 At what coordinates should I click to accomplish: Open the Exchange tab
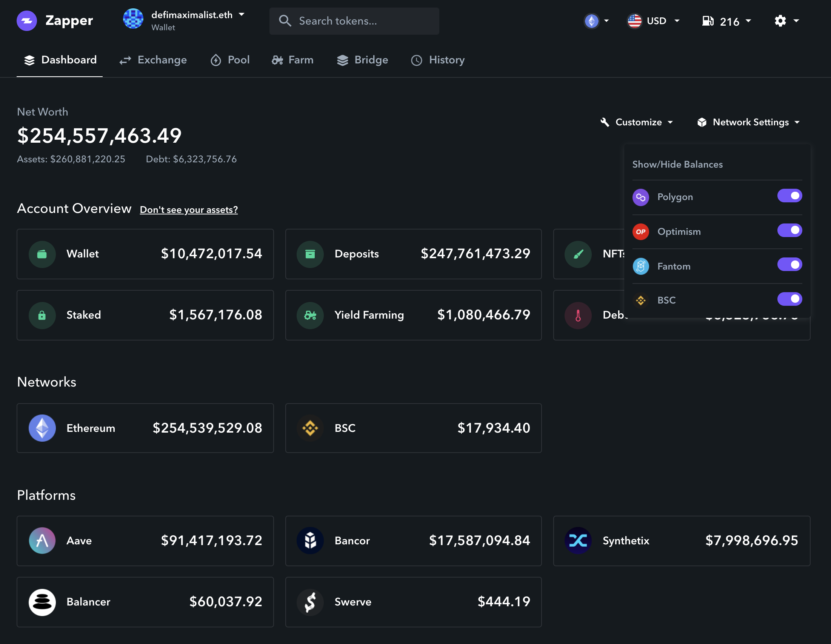153,60
